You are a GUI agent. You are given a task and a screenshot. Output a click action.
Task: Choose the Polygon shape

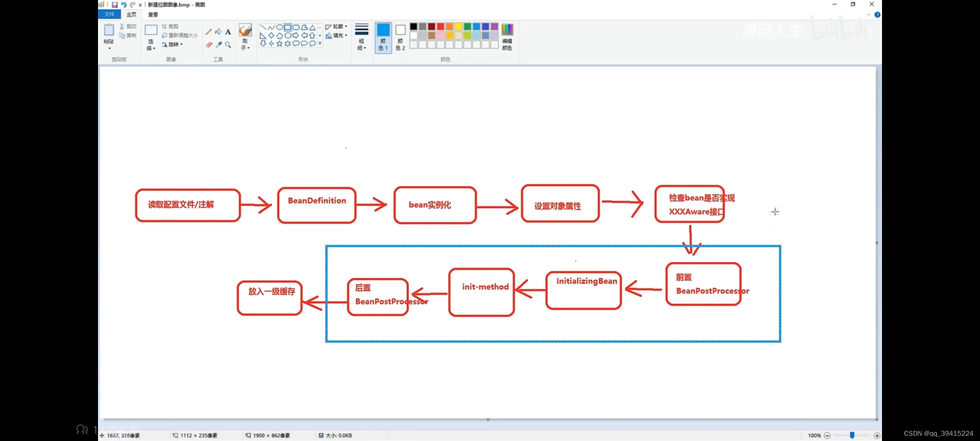tap(304, 27)
